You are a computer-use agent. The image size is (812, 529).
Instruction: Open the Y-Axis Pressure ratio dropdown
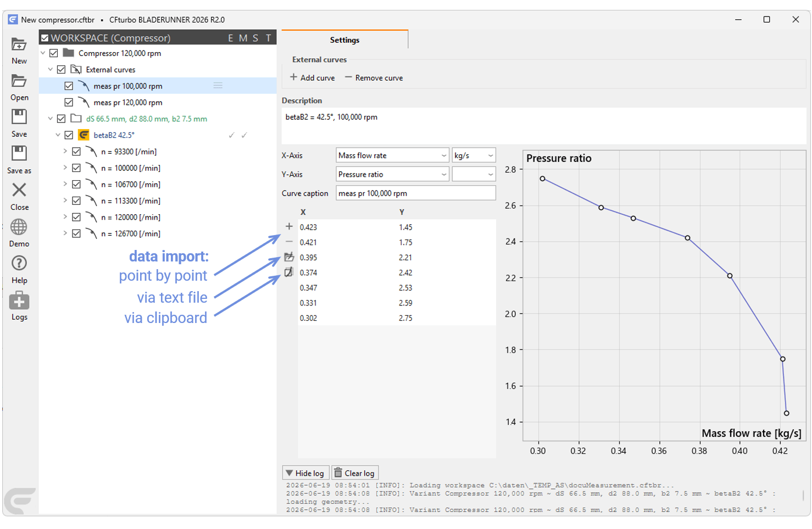point(393,174)
